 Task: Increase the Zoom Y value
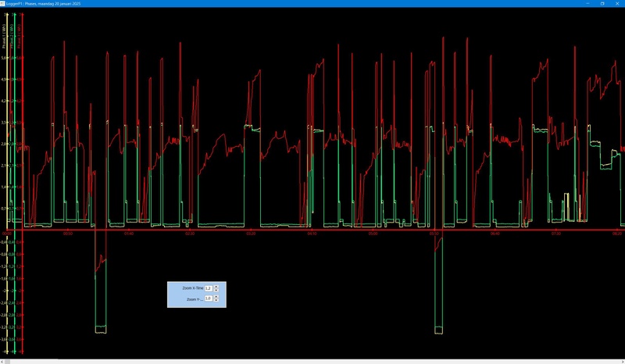[216, 297]
